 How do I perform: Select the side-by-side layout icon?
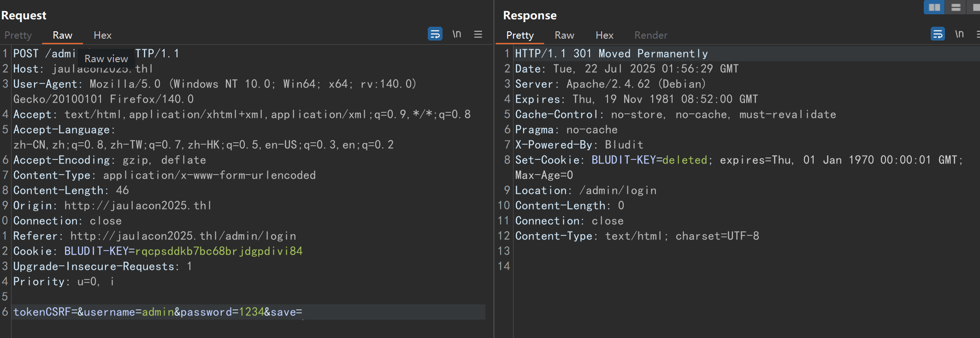(934, 7)
